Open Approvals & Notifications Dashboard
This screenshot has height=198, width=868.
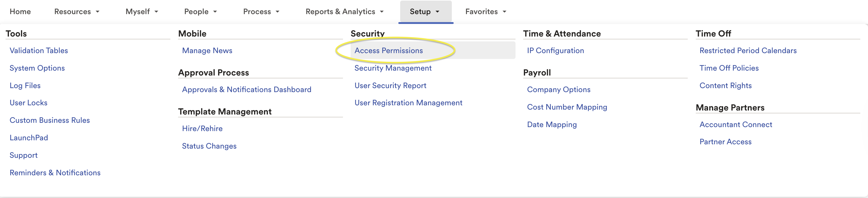(x=246, y=90)
